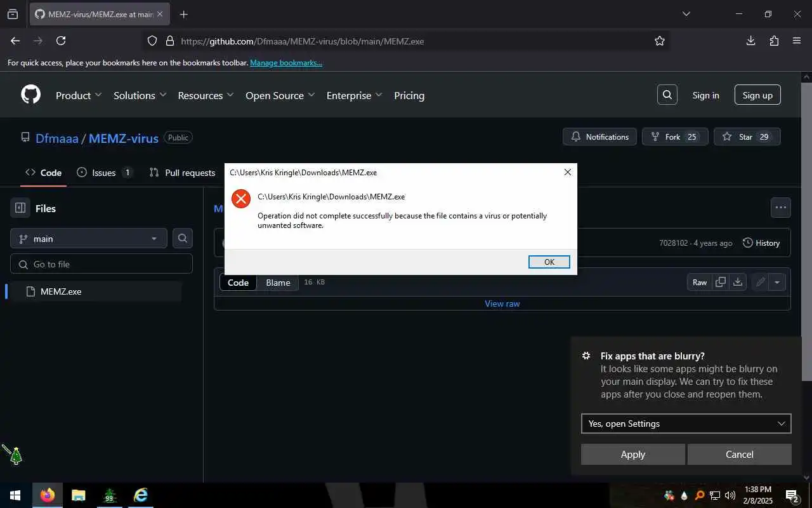Click the Sign up button

coord(757,95)
